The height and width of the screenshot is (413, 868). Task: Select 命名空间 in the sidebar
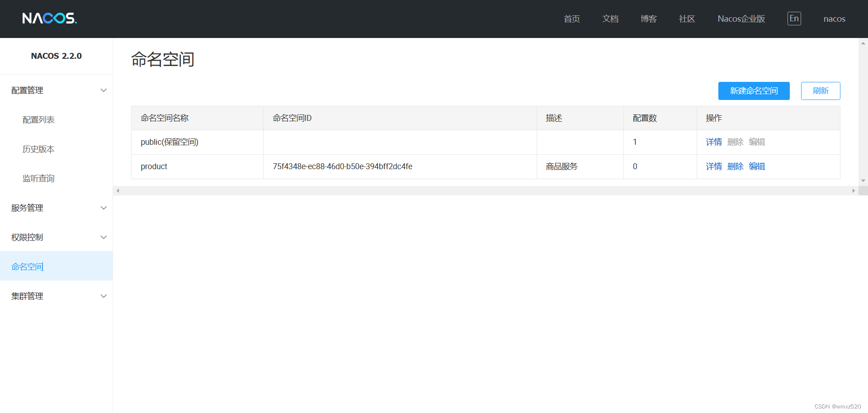(56, 266)
